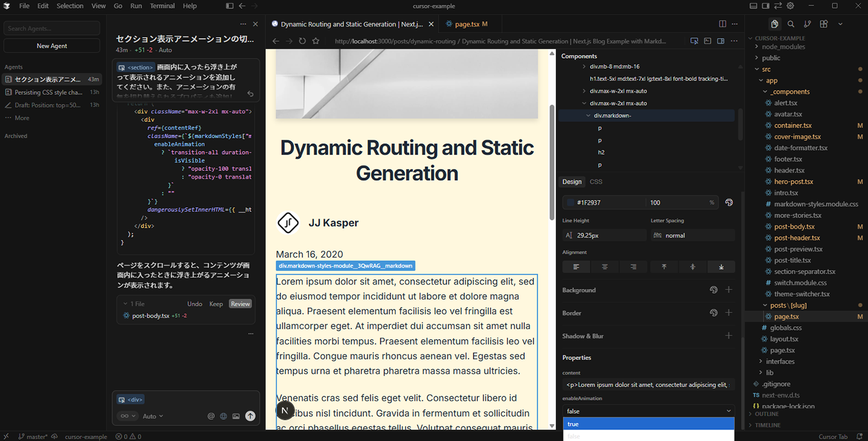Click the Review button for post-body.tsx changes

click(x=240, y=304)
